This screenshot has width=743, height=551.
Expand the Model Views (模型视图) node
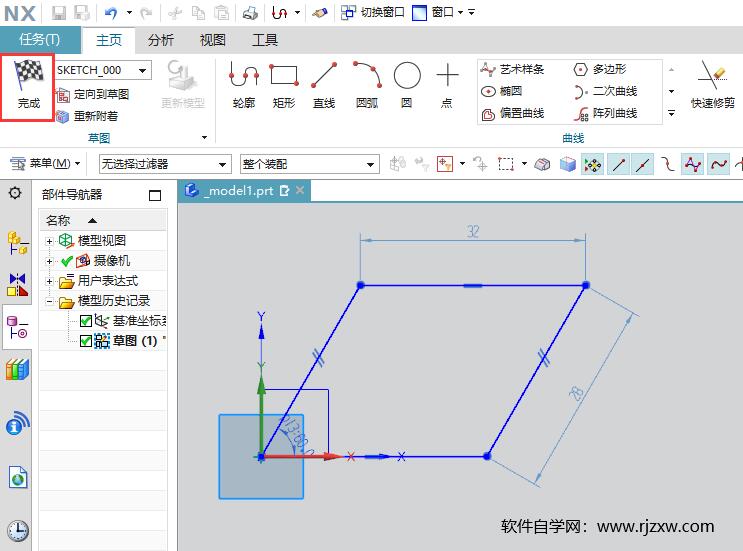coord(49,241)
